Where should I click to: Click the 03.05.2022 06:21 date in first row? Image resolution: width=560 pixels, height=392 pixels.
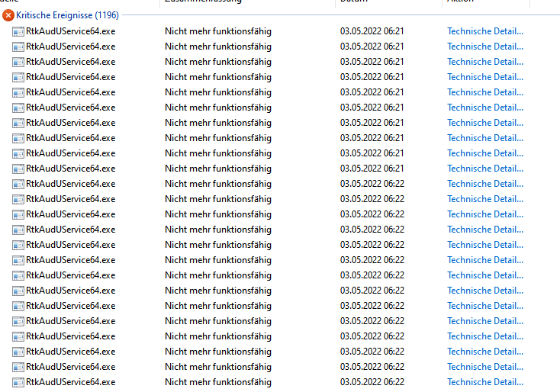372,31
